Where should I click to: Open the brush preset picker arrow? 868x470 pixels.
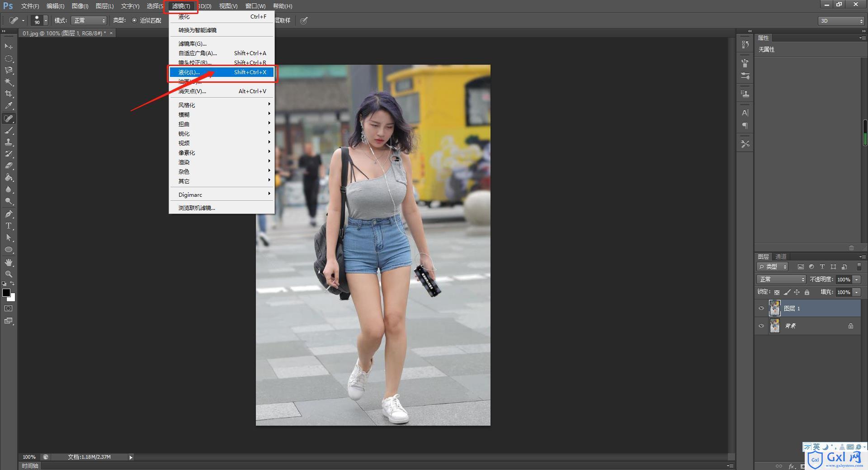point(46,20)
